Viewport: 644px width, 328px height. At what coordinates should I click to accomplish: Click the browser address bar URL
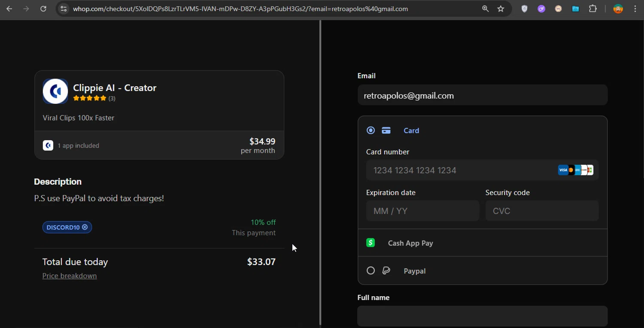pos(240,9)
